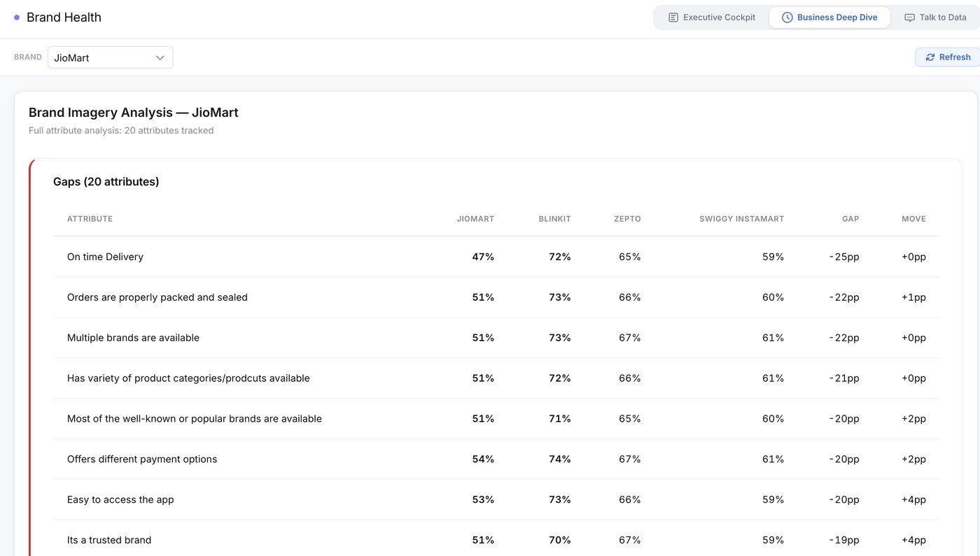Click the -19pp gap for trusted brand
This screenshot has height=556, width=980.
click(844, 541)
